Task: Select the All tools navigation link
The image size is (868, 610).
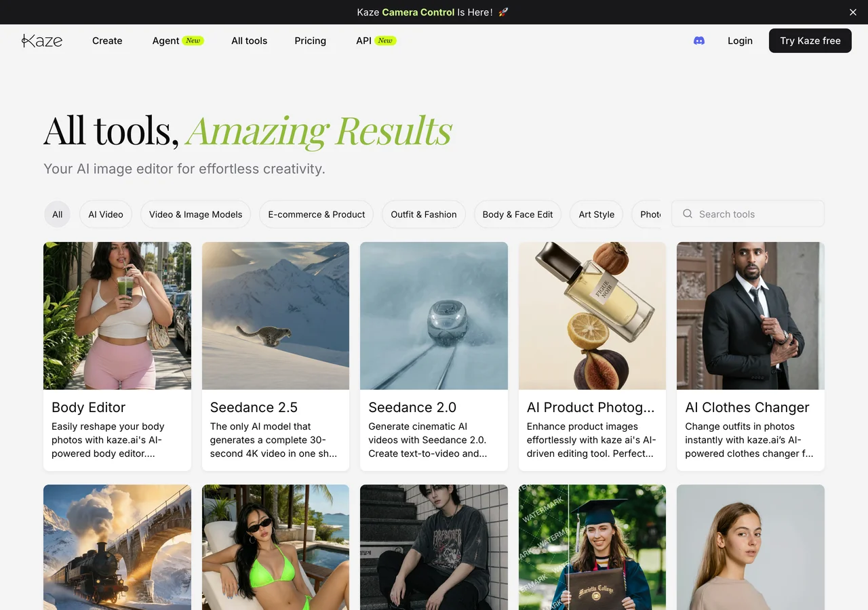Action: coord(250,41)
